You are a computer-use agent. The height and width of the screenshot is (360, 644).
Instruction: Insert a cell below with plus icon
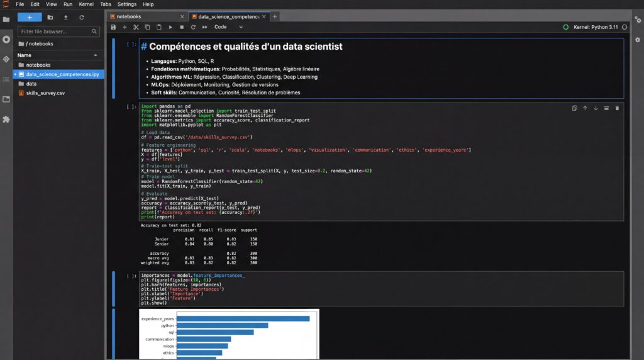(125, 27)
